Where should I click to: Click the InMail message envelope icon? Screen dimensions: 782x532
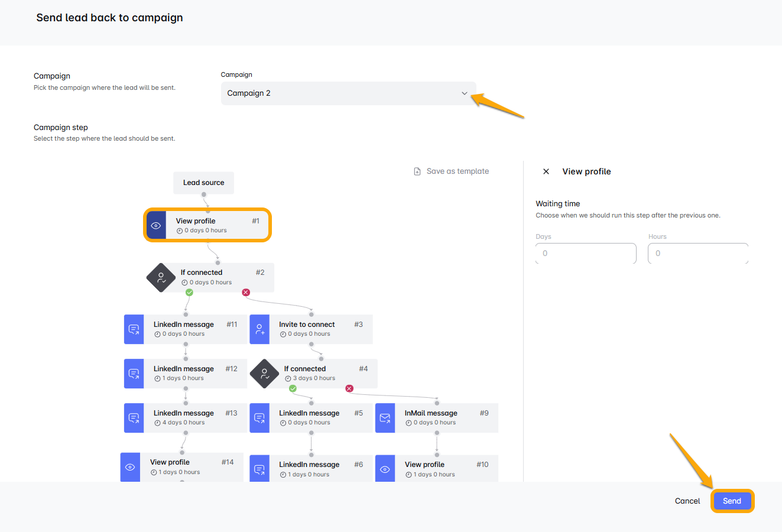click(x=385, y=418)
